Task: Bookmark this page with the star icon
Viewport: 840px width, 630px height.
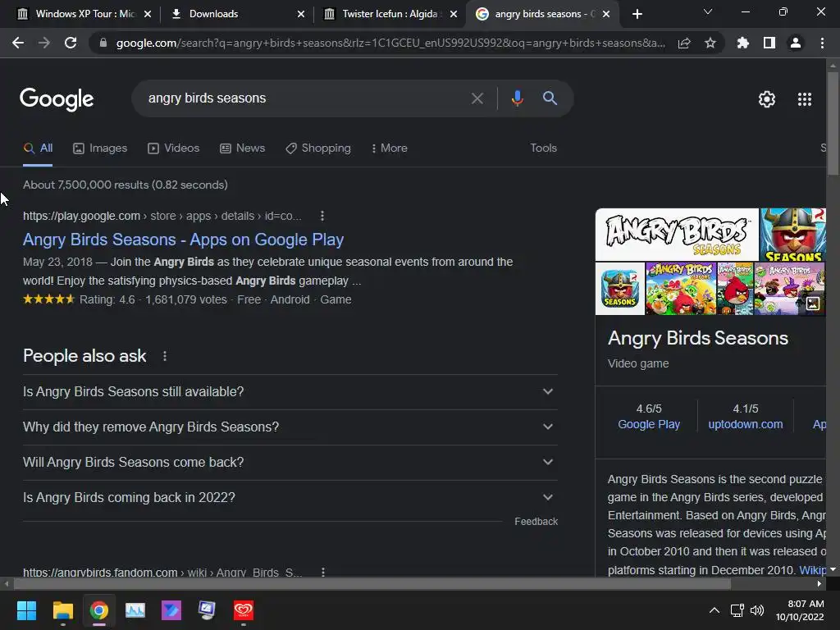Action: click(x=710, y=43)
